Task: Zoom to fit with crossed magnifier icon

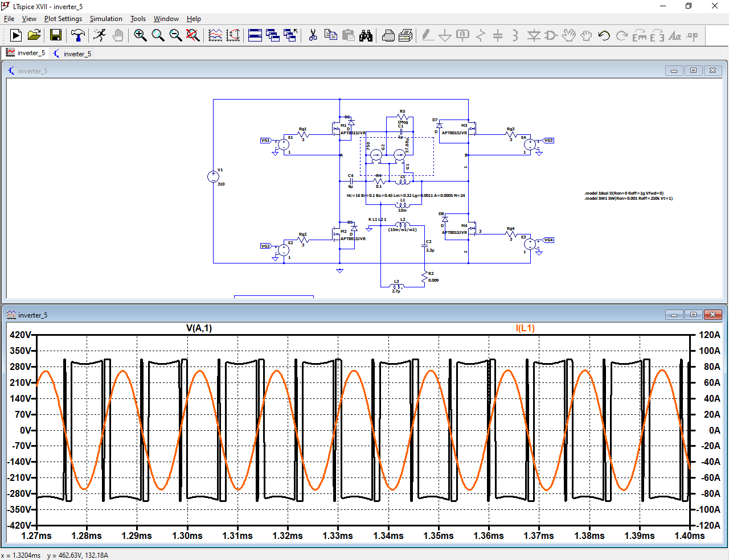Action: 193,35
